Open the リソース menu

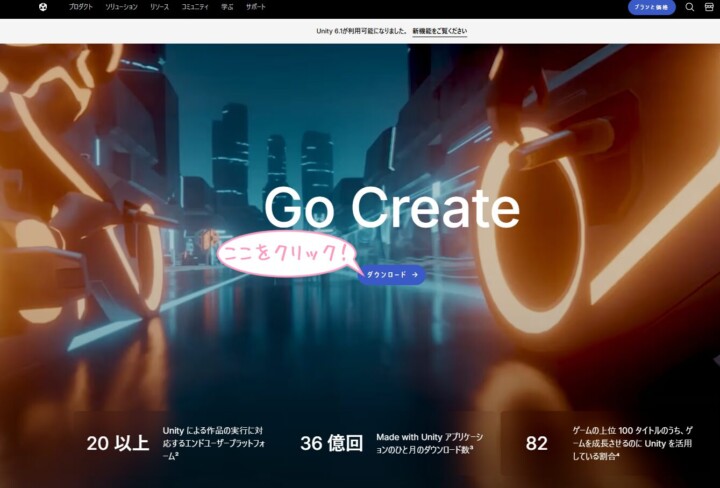pyautogui.click(x=159, y=7)
